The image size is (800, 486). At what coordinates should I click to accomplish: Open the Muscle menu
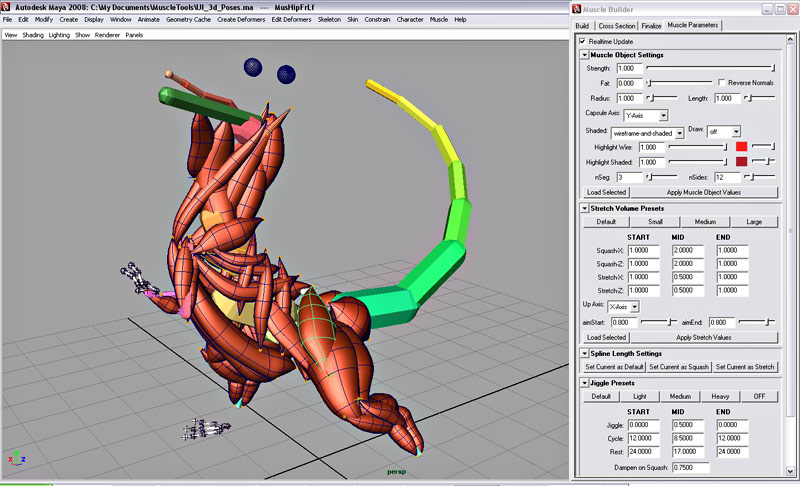coord(439,19)
